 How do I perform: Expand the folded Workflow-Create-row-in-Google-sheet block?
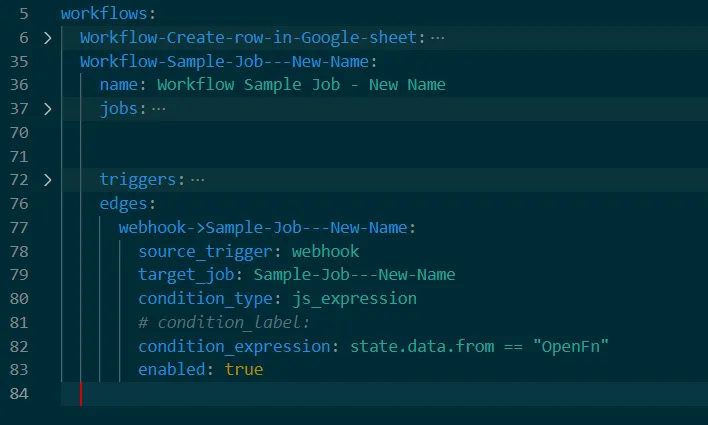[47, 38]
